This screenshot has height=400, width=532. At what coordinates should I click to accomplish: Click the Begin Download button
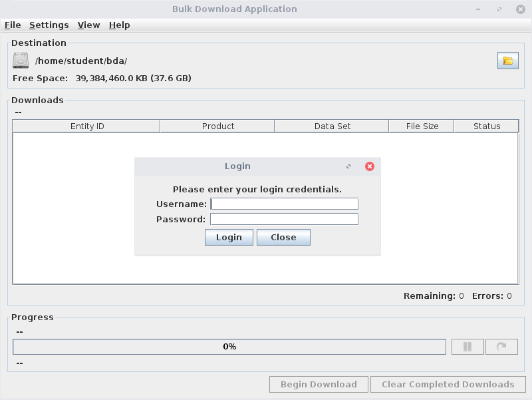coord(318,384)
